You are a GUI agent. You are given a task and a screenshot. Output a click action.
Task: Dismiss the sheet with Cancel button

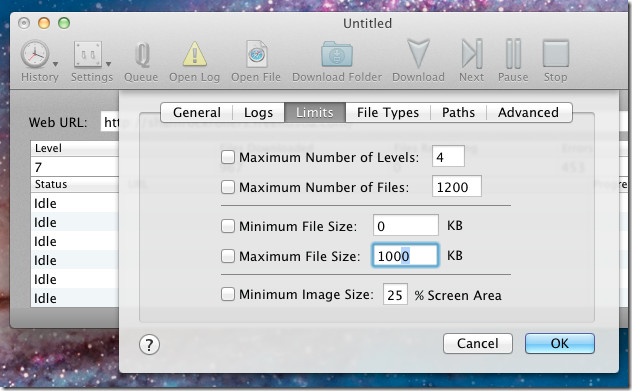478,343
